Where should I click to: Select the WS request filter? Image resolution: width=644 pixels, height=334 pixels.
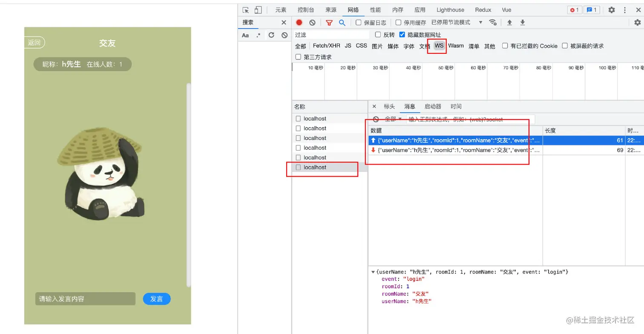click(439, 46)
